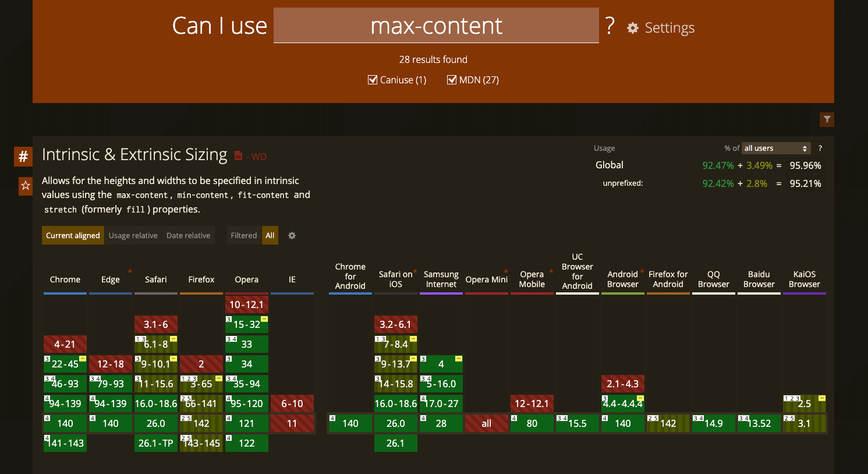Click the max-content search field
Viewport: 868px width, 474px height.
[436, 26]
